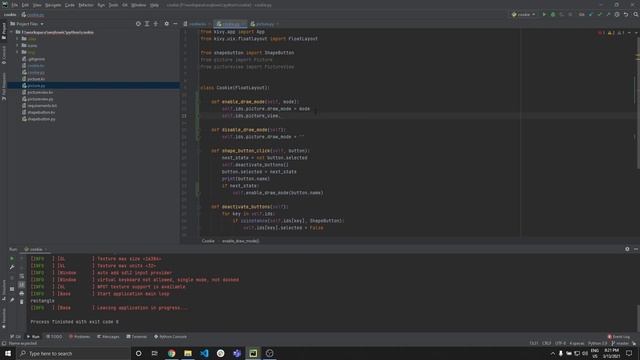Image resolution: width=640 pixels, height=360 pixels.
Task: Open Run panel settings gear
Action: [627, 249]
